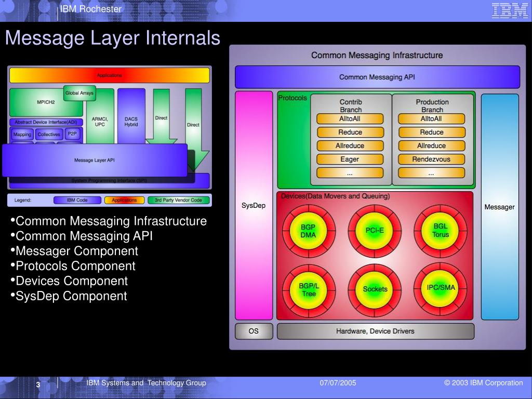Click the Message Layer Internals title
The height and width of the screenshot is (399, 532).
click(x=113, y=38)
